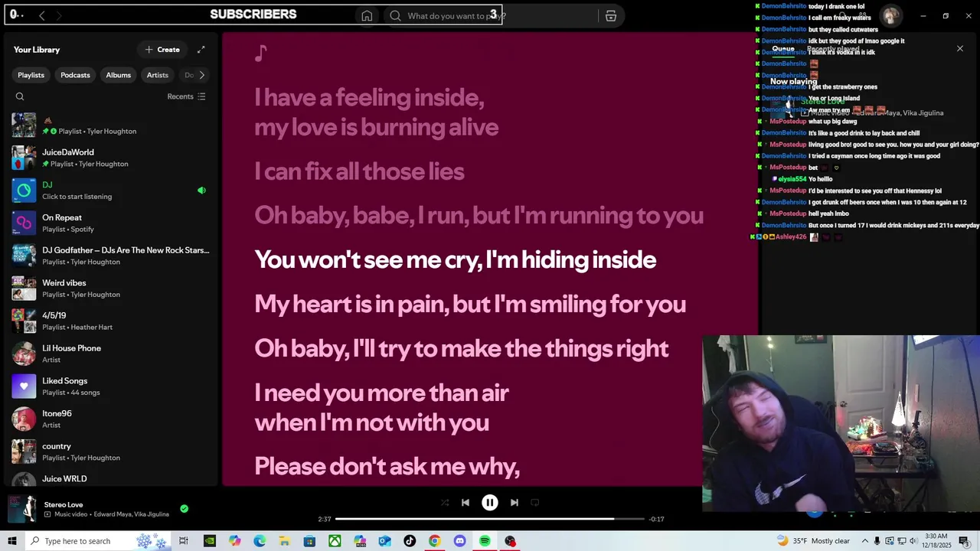The height and width of the screenshot is (551, 980).
Task: Open the Windows Start menu
Action: click(12, 541)
